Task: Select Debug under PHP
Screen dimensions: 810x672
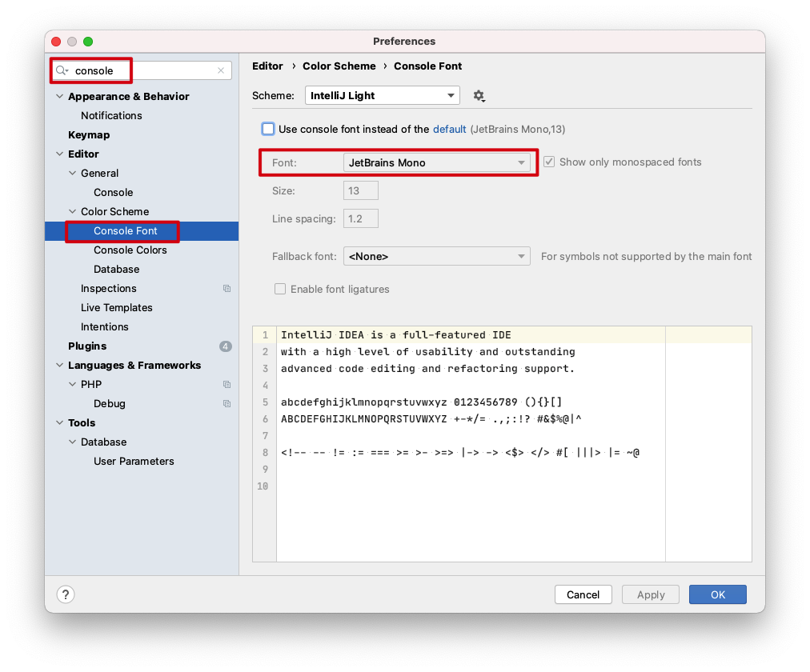Action: [x=110, y=404]
